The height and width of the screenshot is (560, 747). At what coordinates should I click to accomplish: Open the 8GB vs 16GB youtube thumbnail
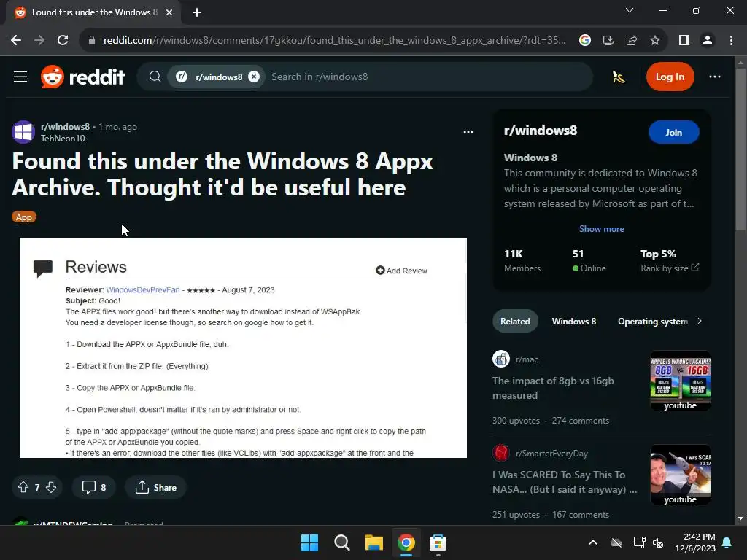681,381
